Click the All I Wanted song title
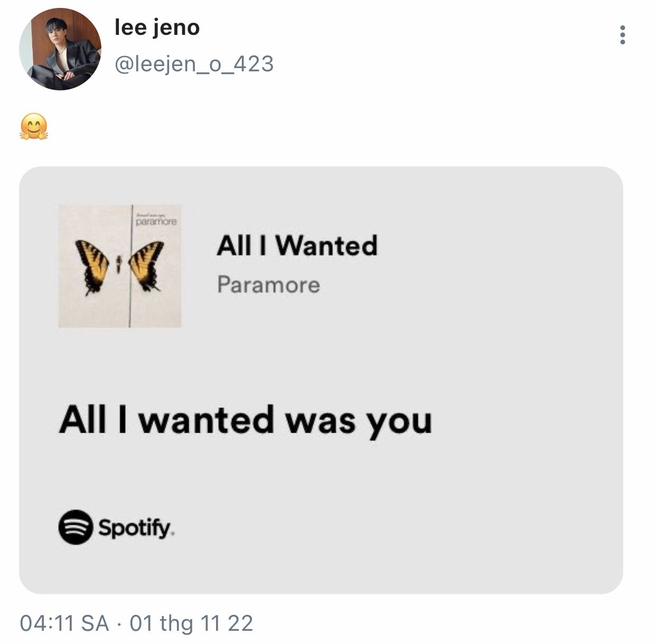This screenshot has height=644, width=656. click(x=297, y=246)
